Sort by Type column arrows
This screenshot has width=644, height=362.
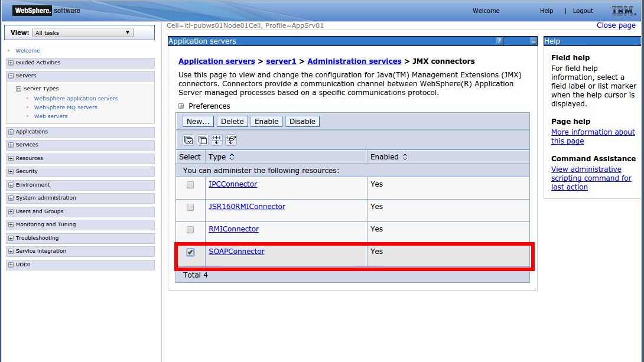[x=232, y=156]
